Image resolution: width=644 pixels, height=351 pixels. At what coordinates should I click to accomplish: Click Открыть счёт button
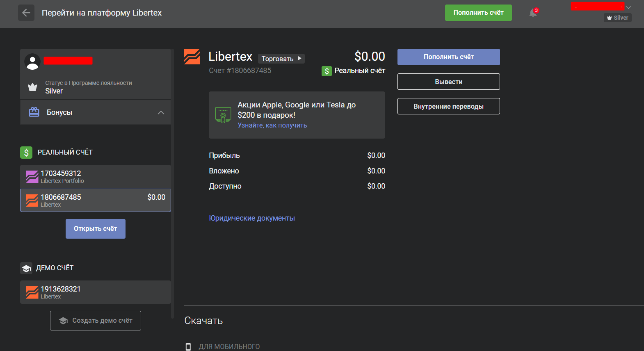[96, 229]
